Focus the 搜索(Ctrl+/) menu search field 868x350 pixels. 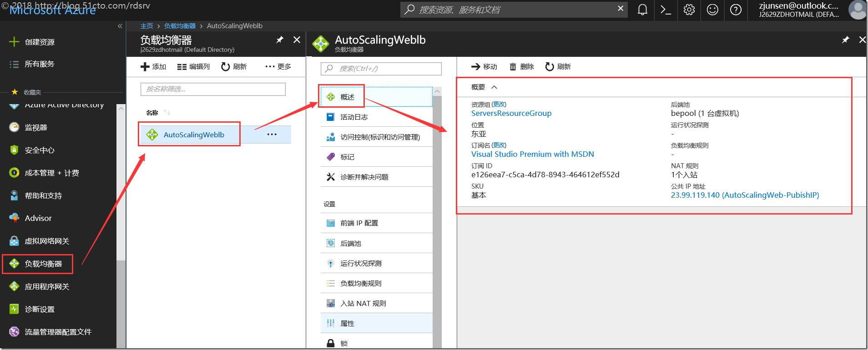[x=381, y=69]
